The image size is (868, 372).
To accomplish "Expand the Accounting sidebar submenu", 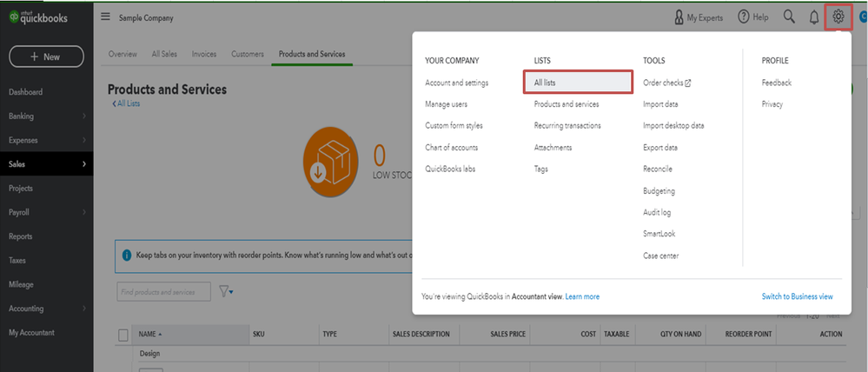I will pyautogui.click(x=84, y=309).
